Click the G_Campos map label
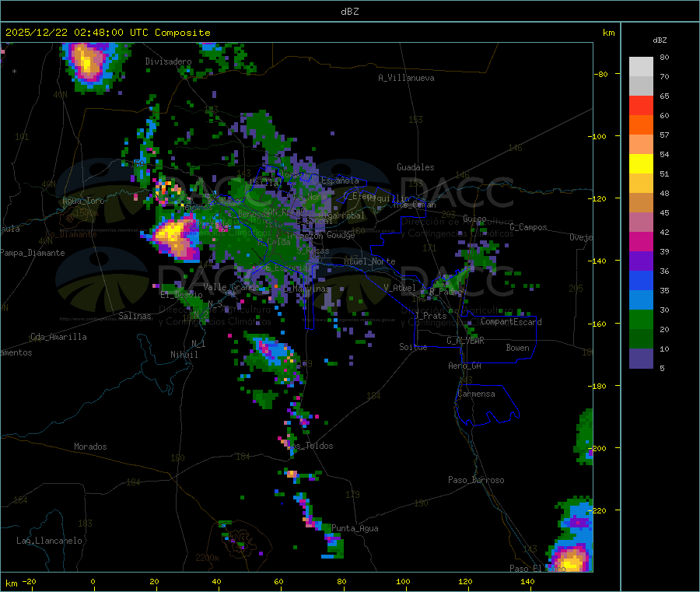The image size is (700, 592). (528, 227)
